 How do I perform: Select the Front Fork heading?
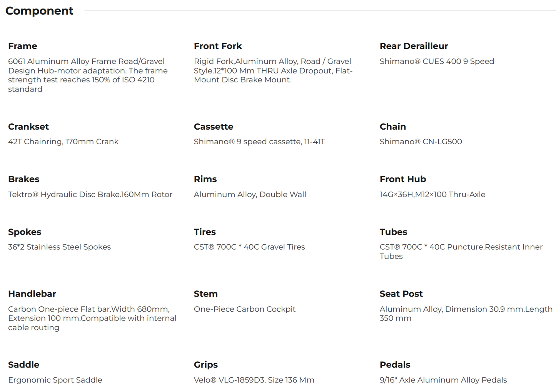coord(218,46)
